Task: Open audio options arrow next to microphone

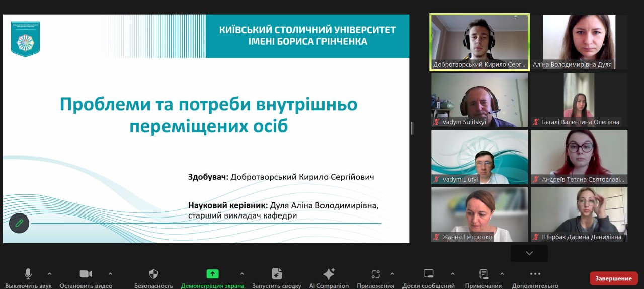Action: point(49,274)
